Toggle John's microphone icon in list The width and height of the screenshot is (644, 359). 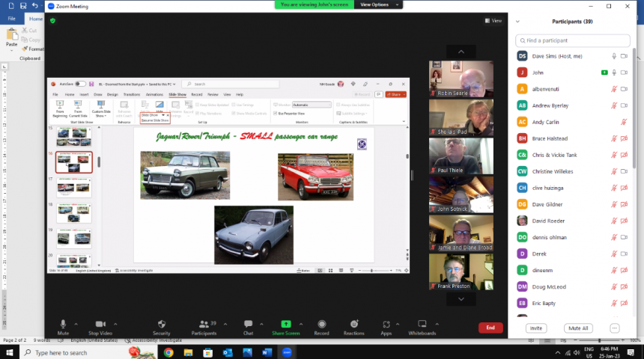[x=614, y=73]
